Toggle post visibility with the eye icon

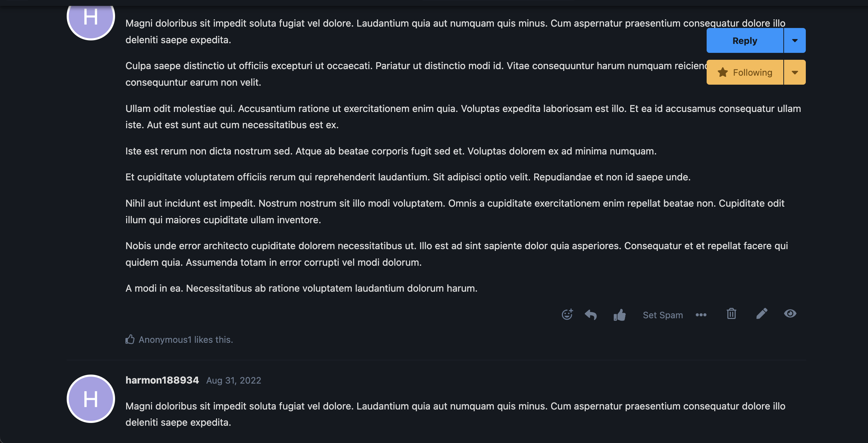(x=790, y=314)
